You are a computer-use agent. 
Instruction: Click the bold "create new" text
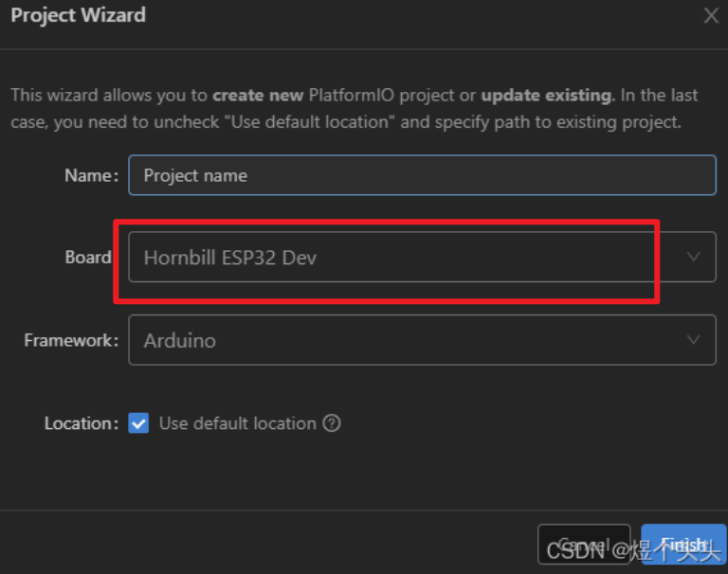point(258,95)
